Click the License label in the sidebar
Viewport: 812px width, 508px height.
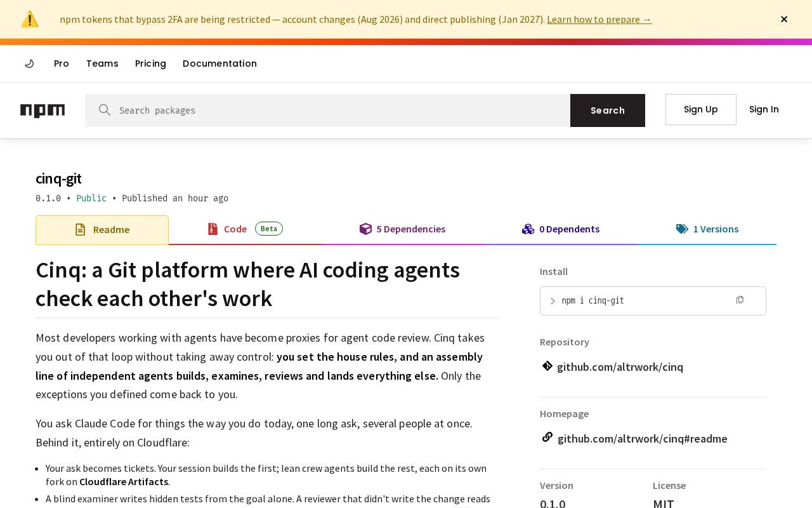click(x=669, y=485)
